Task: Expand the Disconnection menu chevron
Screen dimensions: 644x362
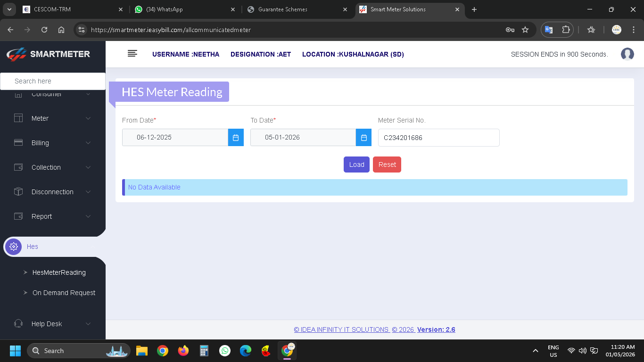Action: coord(88,192)
